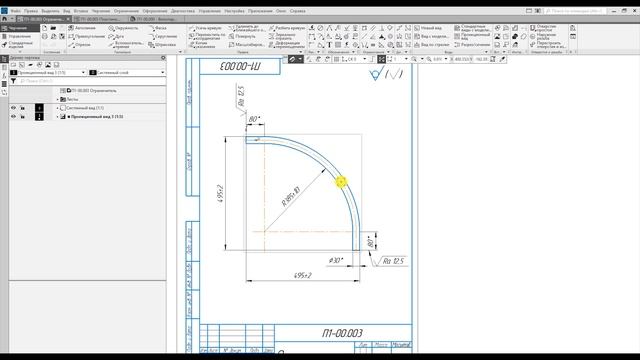Click the Разбить кривую tool

pos(287,28)
